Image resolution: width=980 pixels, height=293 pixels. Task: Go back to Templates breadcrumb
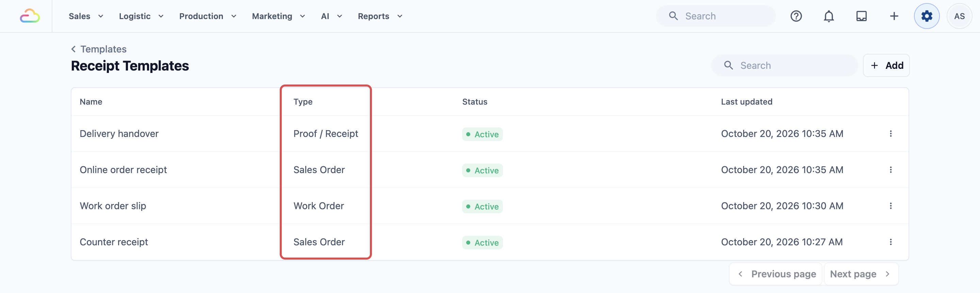[x=99, y=49]
